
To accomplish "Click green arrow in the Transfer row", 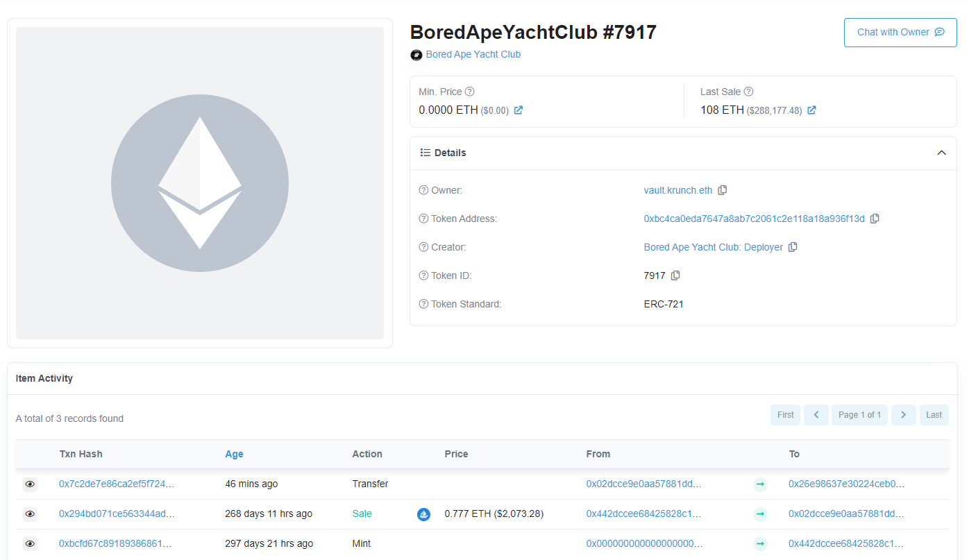I will click(x=760, y=484).
